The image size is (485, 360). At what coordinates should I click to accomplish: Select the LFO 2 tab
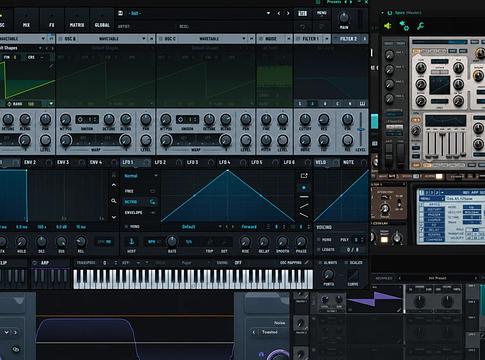(160, 162)
